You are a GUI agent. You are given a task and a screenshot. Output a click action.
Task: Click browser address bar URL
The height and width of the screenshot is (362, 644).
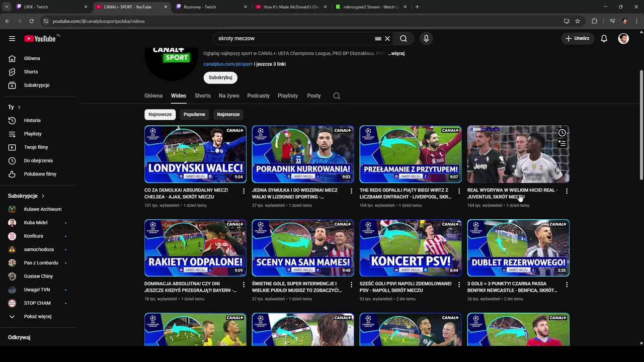(98, 21)
